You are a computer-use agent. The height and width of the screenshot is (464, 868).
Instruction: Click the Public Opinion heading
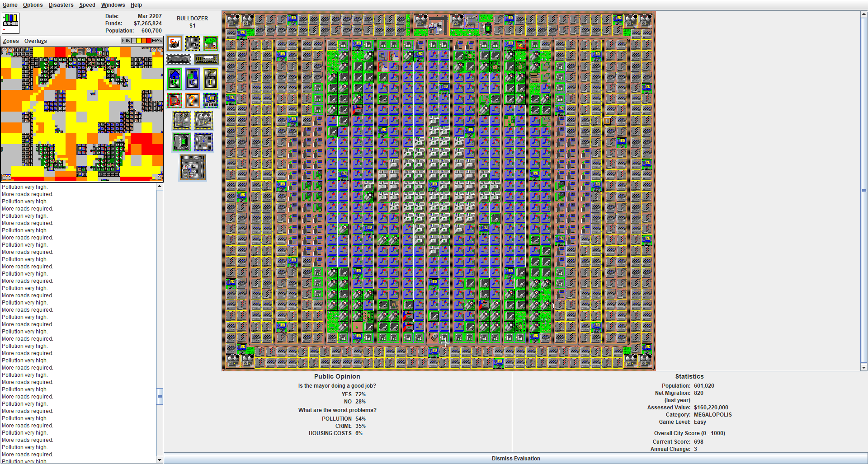tap(337, 376)
